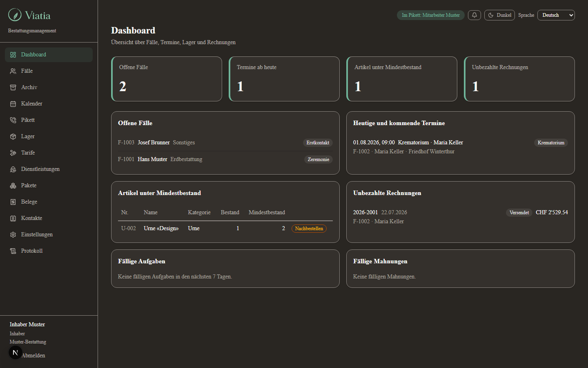
Task: Click the Tarife coins icon
Action: [x=13, y=153]
